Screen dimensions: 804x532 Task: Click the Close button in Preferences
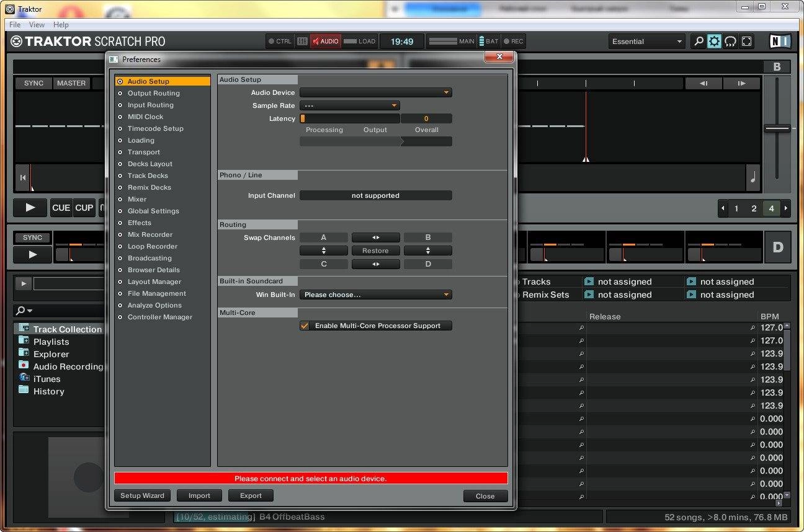485,496
